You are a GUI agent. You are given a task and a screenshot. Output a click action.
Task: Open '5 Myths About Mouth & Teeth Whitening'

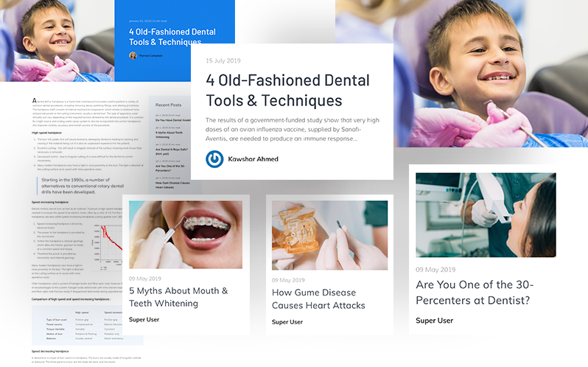pyautogui.click(x=178, y=297)
